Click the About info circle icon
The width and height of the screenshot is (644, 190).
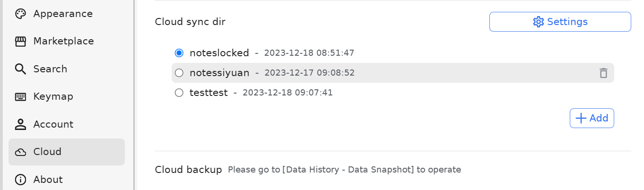pos(20,180)
